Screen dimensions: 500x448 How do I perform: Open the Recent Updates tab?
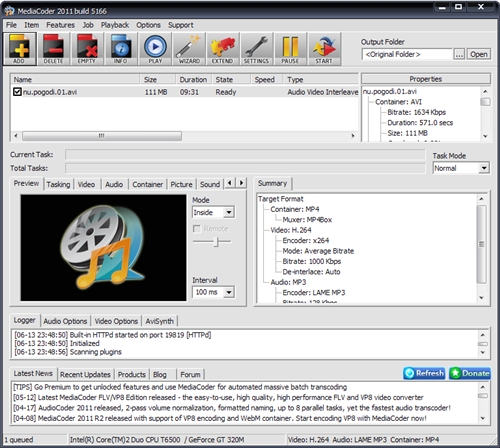(x=85, y=374)
